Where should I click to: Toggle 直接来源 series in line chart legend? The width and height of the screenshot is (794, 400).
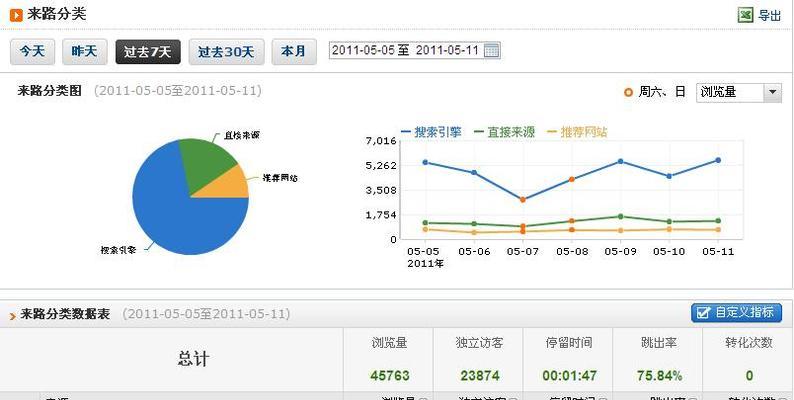point(504,132)
